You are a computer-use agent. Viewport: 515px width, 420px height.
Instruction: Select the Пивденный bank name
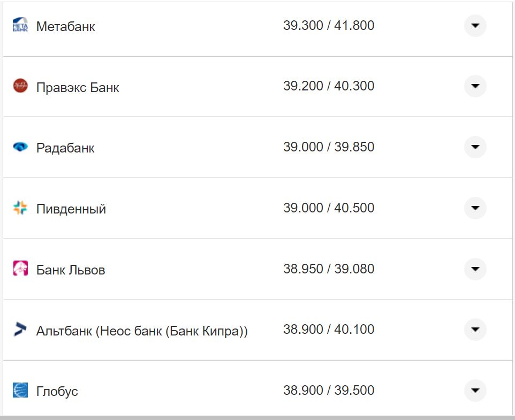point(71,209)
